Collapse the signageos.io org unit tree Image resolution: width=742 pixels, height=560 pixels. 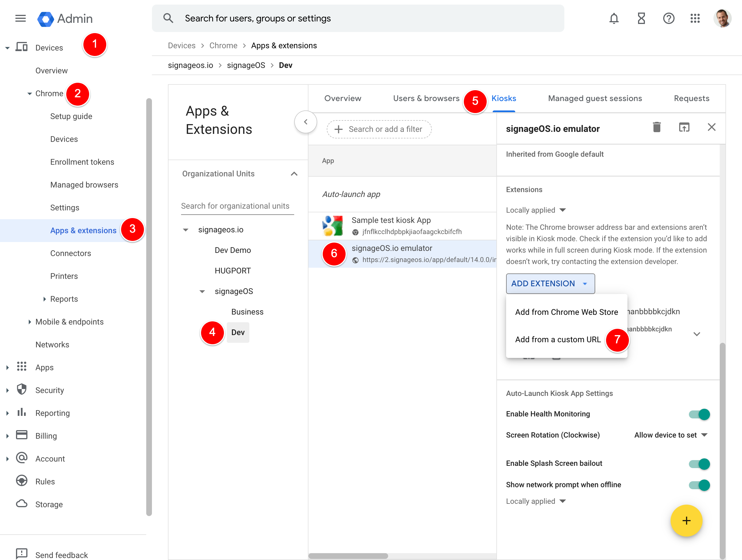186,230
